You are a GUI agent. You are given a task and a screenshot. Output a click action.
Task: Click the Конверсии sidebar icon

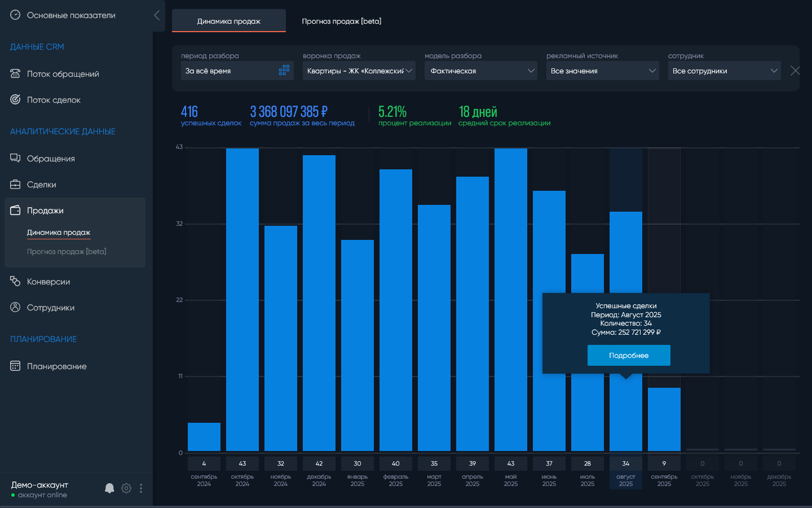tap(15, 281)
